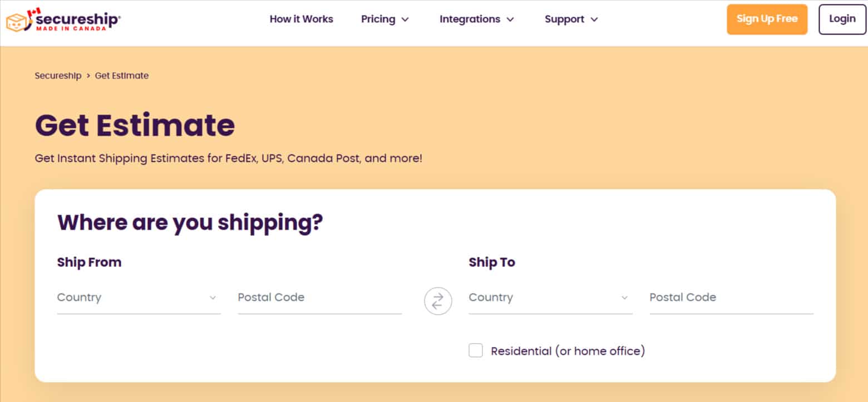
Task: Expand the Pricing navigation menu
Action: point(378,19)
